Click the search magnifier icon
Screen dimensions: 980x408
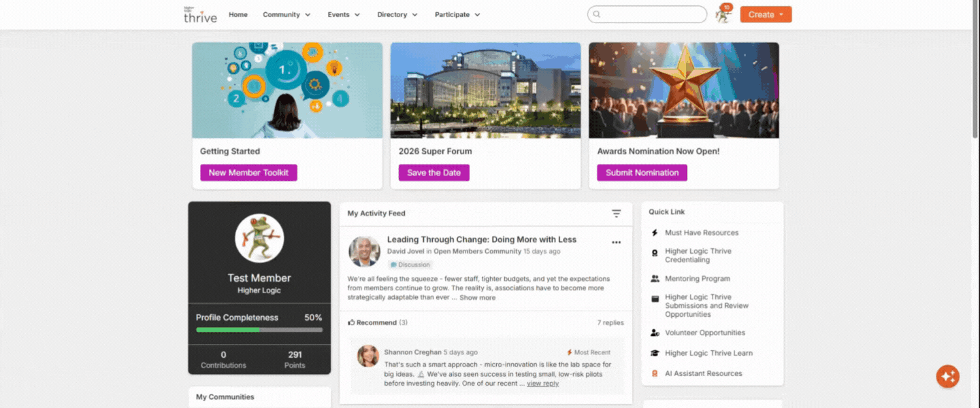[597, 14]
